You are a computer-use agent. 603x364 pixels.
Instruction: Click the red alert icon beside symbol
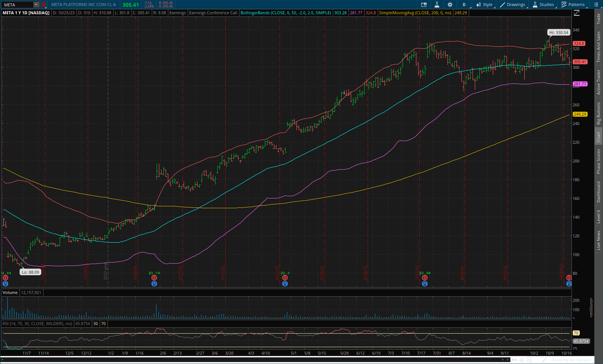pos(44,5)
